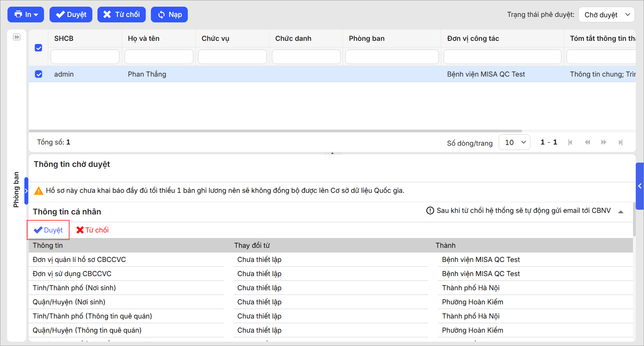This screenshot has height=346, width=644.
Task: Click the top Duyệt approve button
Action: pyautogui.click(x=71, y=15)
